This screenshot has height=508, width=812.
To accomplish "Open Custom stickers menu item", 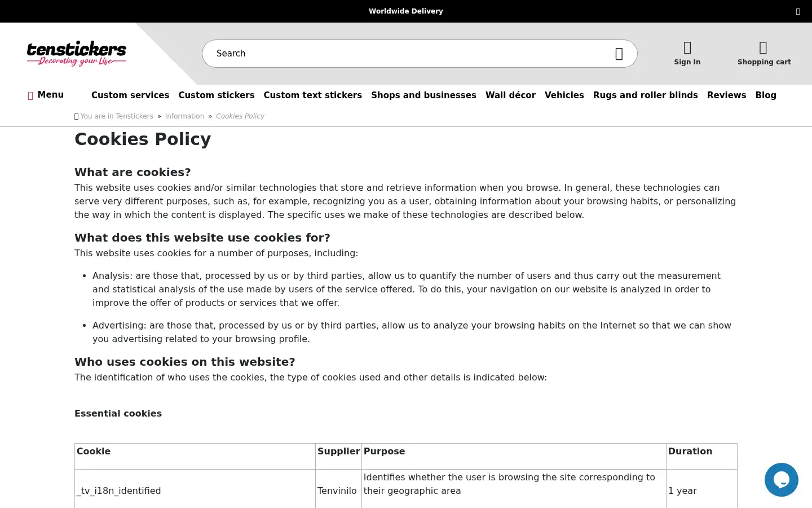I will pyautogui.click(x=217, y=95).
